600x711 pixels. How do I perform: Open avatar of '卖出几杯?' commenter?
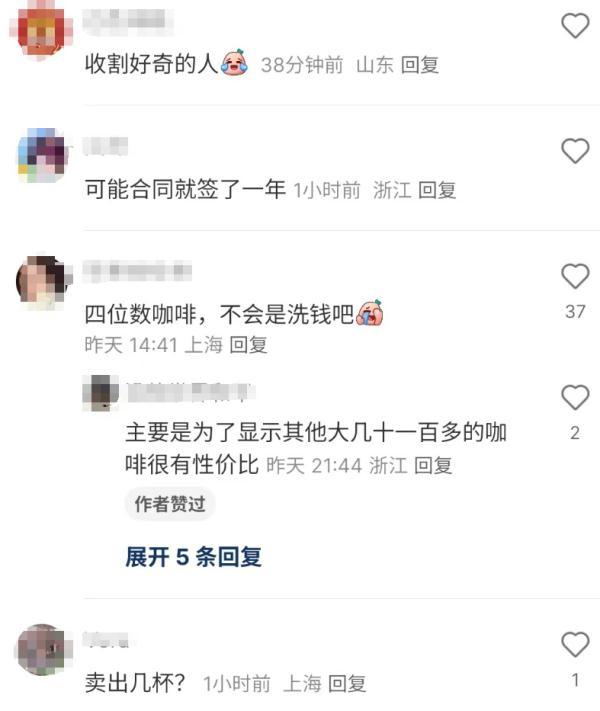click(43, 649)
